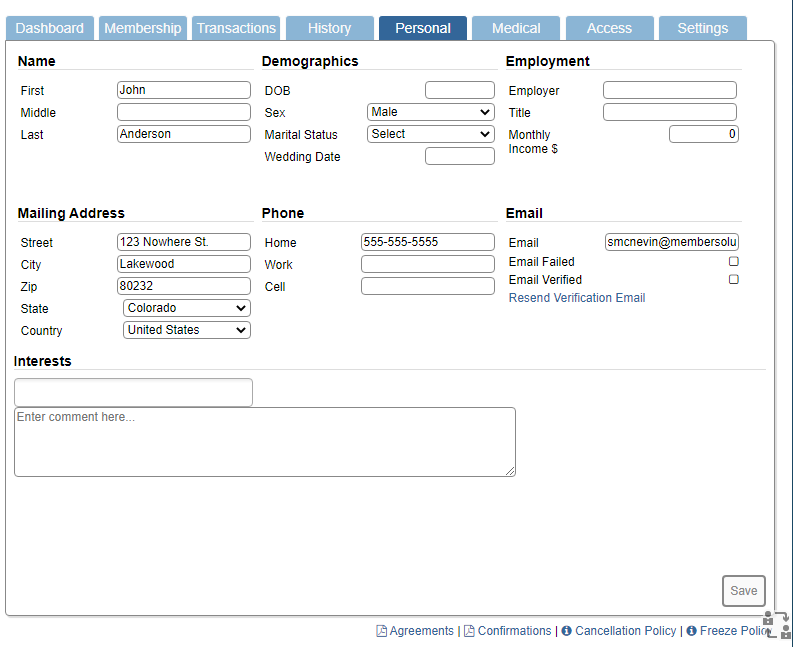Expand the State dropdown
Image resolution: width=793 pixels, height=647 pixels.
coord(187,308)
